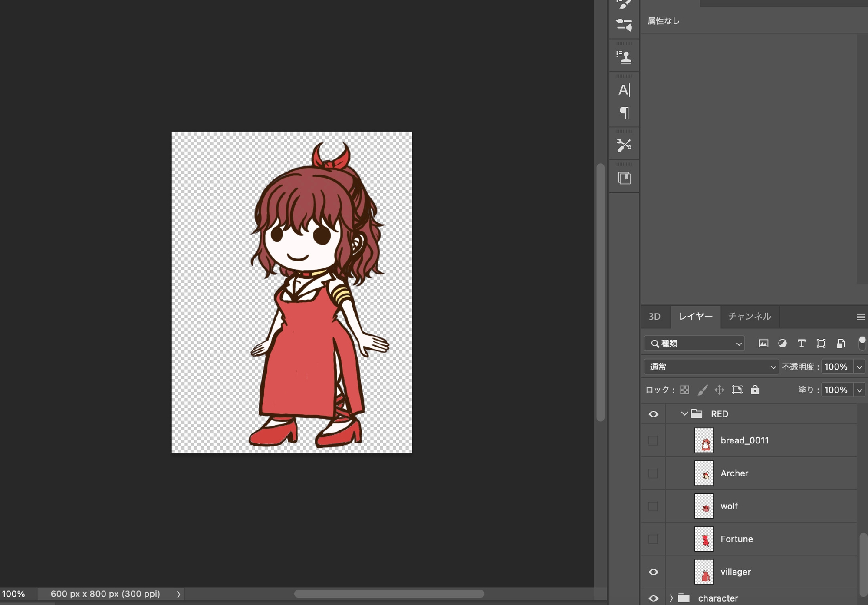This screenshot has height=605, width=868.
Task: Switch to the 3D tab
Action: (654, 317)
